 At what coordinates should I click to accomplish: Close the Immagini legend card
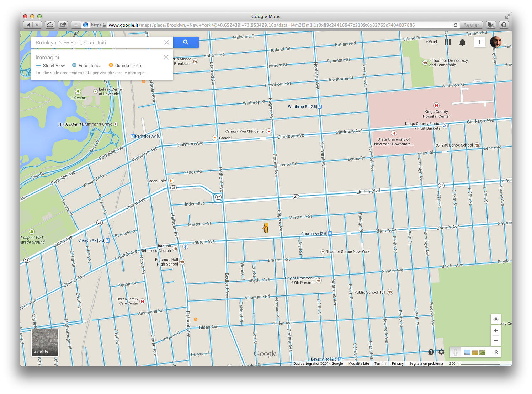coord(166,57)
